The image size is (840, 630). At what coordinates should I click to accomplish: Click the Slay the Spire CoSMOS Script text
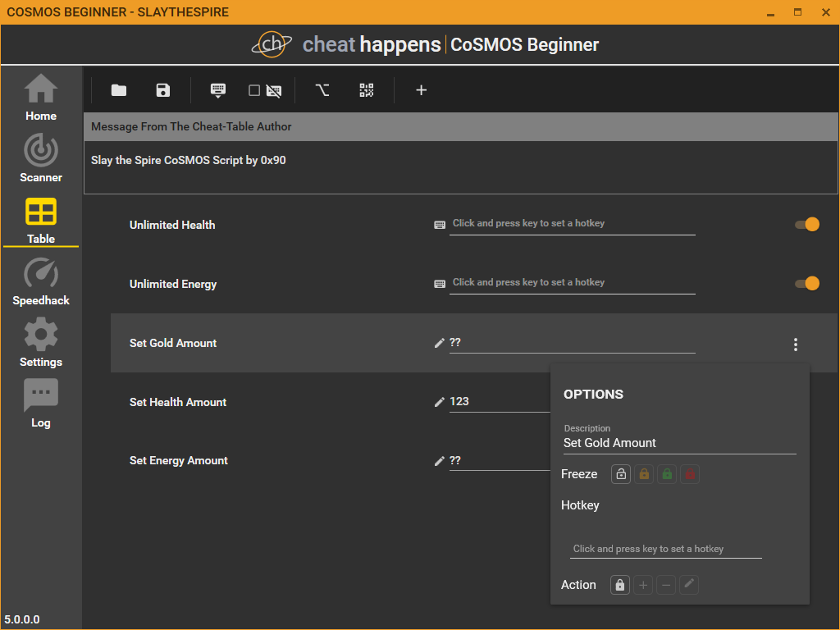click(188, 160)
